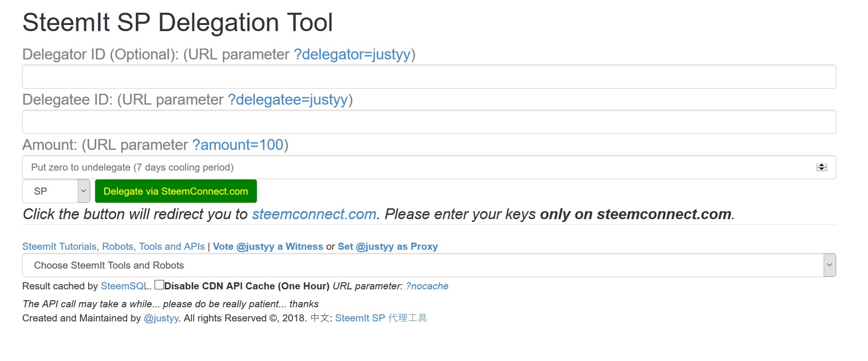868x361 pixels.
Task: Decrease amount using stepper down arrow
Action: click(822, 170)
